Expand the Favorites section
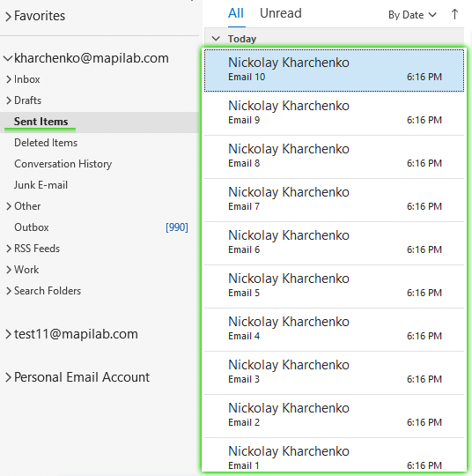Image resolution: width=472 pixels, height=476 pixels. [x=8, y=17]
